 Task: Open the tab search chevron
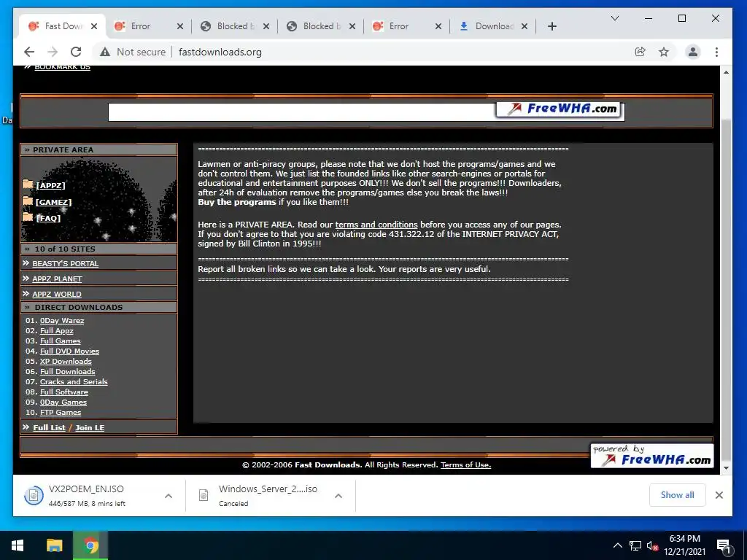coord(615,18)
